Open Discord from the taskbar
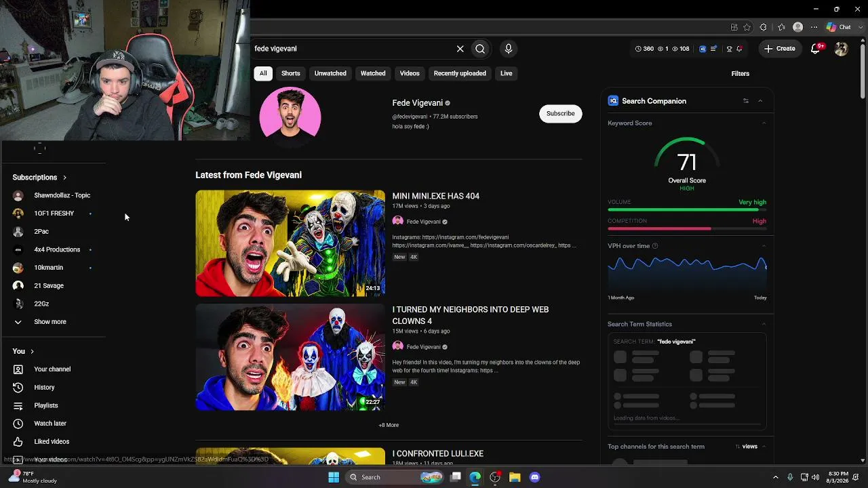The height and width of the screenshot is (488, 868). [x=534, y=477]
